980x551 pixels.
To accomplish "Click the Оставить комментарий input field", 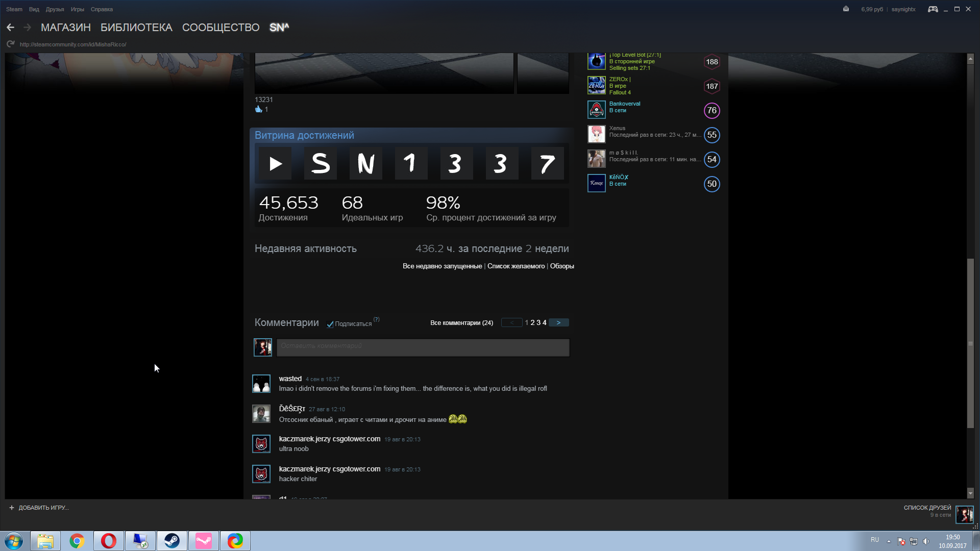I will [x=423, y=347].
